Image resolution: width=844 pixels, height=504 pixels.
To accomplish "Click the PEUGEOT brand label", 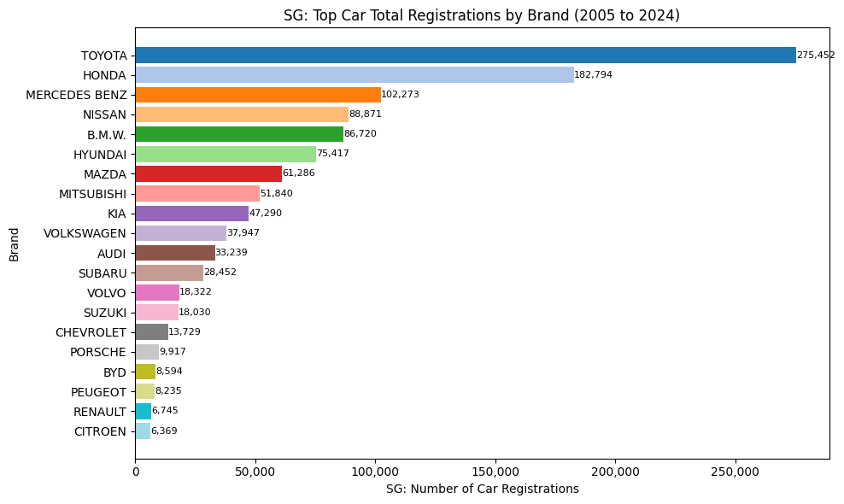I will click(x=98, y=392).
